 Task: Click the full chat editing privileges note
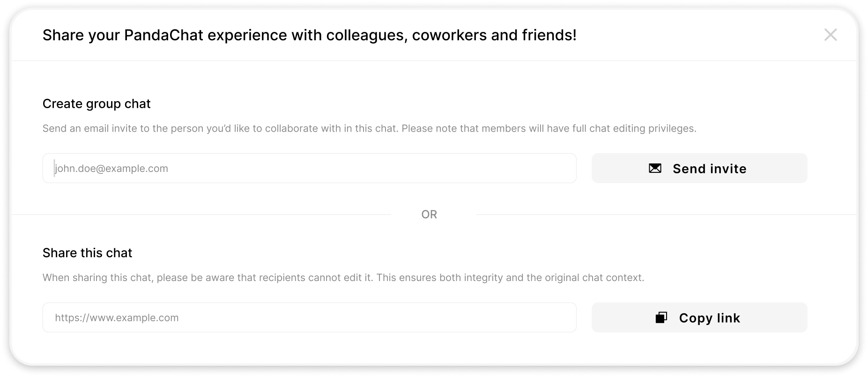pos(549,128)
